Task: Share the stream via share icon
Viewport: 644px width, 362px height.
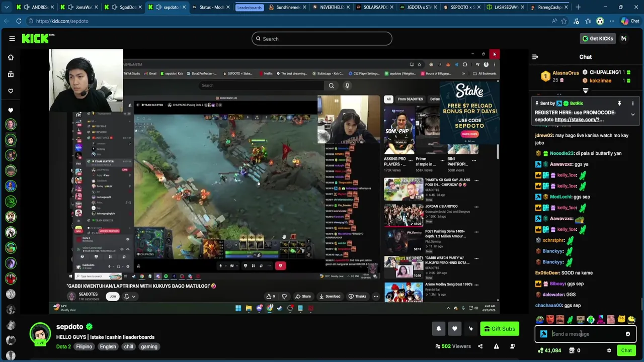Action: 480,346
